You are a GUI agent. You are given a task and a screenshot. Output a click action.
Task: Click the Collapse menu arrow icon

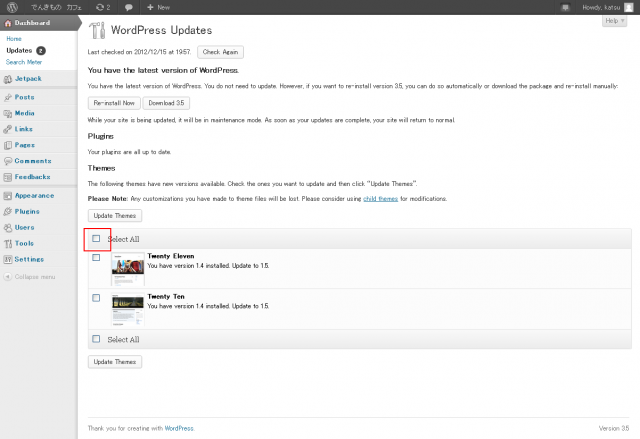(x=8, y=277)
